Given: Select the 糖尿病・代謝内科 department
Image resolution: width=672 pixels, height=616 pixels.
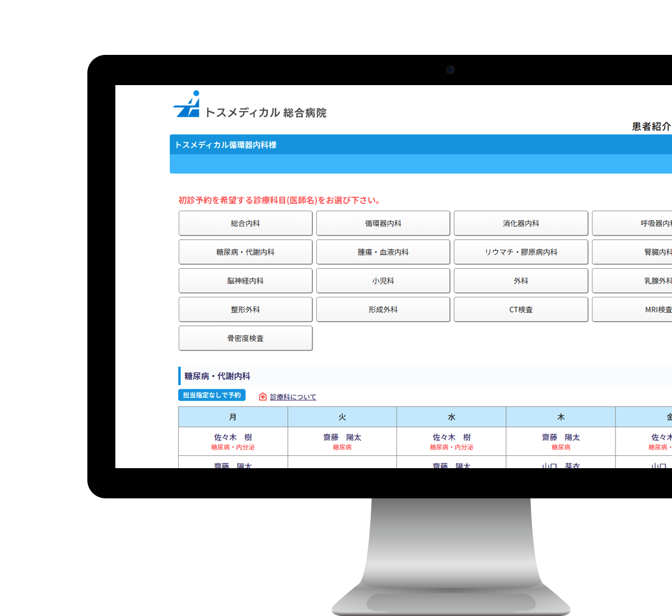Looking at the screenshot, I should click(245, 251).
